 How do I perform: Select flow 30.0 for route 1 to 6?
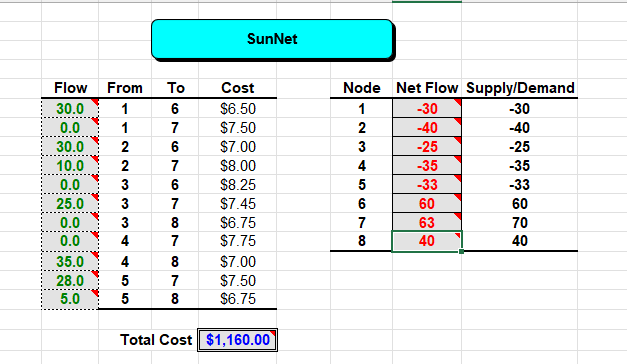click(x=70, y=109)
